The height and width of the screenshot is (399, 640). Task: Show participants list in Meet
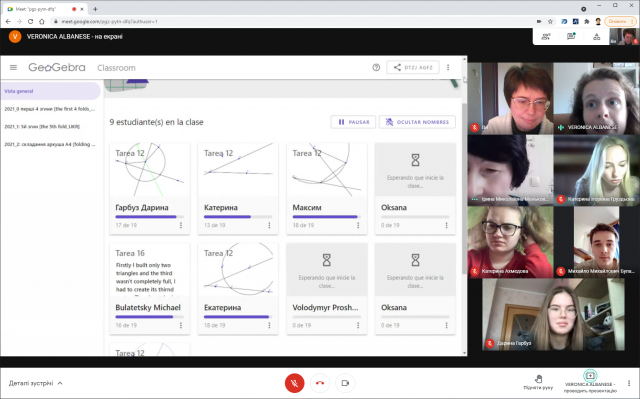[546, 37]
